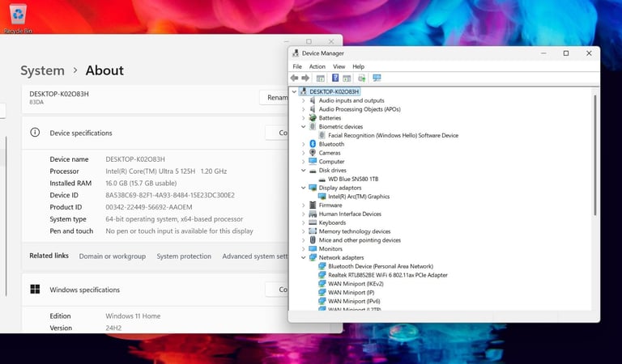Collapse the Biometric devices chevron
The width and height of the screenshot is (622, 364).
304,126
